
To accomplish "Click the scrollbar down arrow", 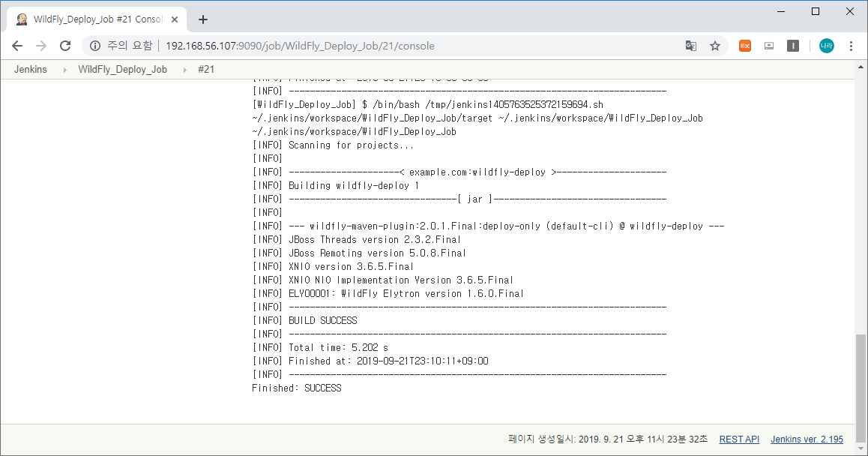I will [861, 448].
